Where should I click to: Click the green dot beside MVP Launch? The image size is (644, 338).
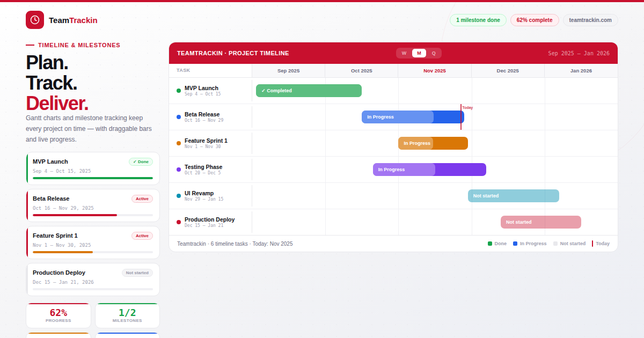(x=179, y=91)
